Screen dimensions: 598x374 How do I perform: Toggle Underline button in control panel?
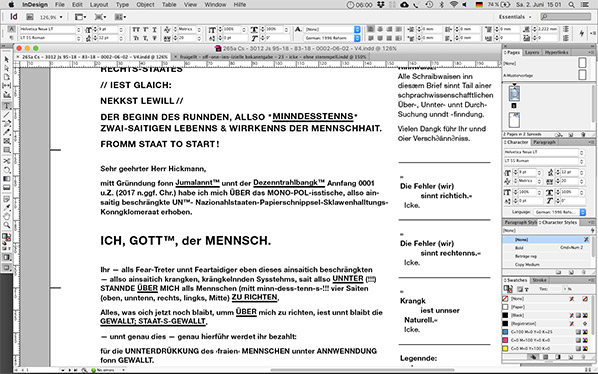click(x=154, y=29)
